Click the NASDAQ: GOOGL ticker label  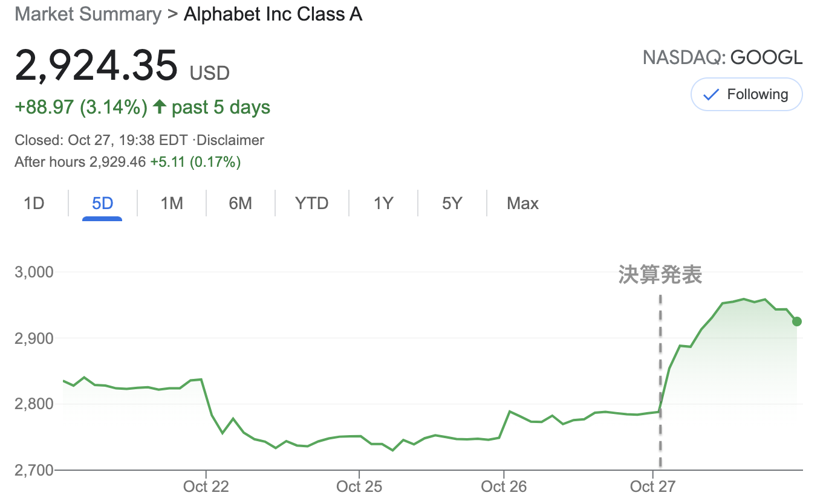click(723, 57)
